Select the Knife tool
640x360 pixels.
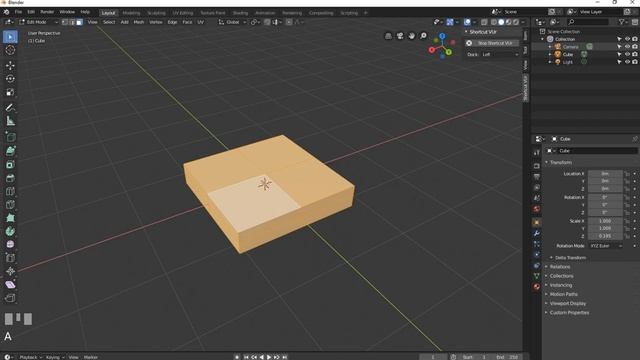[x=10, y=204]
